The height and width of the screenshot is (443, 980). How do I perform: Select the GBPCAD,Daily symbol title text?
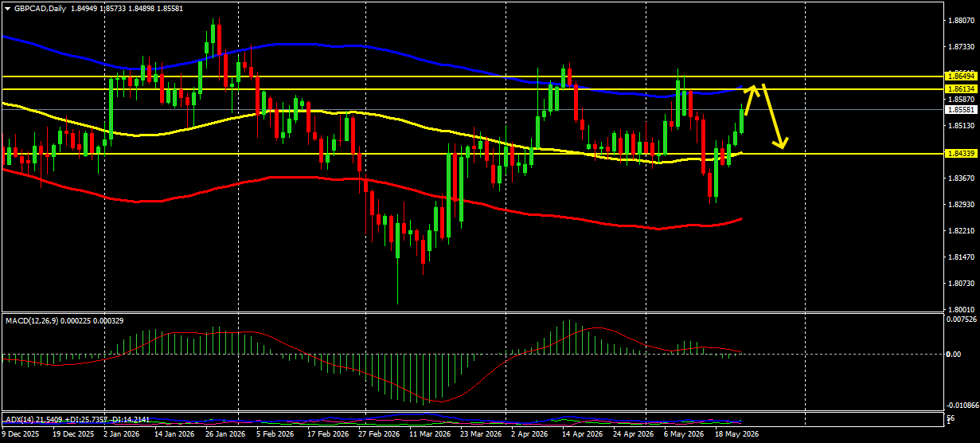[x=40, y=8]
